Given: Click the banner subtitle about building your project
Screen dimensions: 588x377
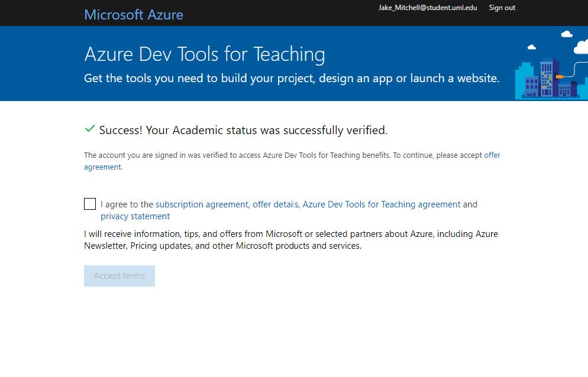Looking at the screenshot, I should [x=292, y=78].
